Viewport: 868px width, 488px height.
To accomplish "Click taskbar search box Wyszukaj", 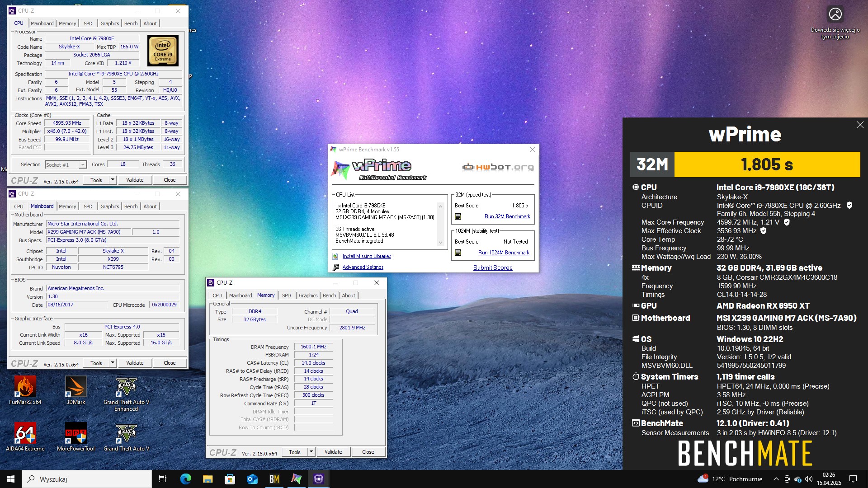I will click(x=87, y=479).
